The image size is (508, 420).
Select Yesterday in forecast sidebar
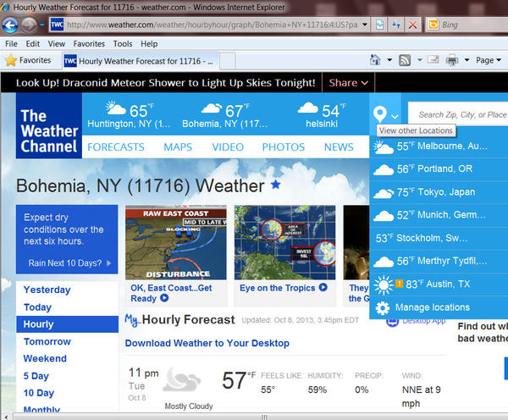pos(47,290)
